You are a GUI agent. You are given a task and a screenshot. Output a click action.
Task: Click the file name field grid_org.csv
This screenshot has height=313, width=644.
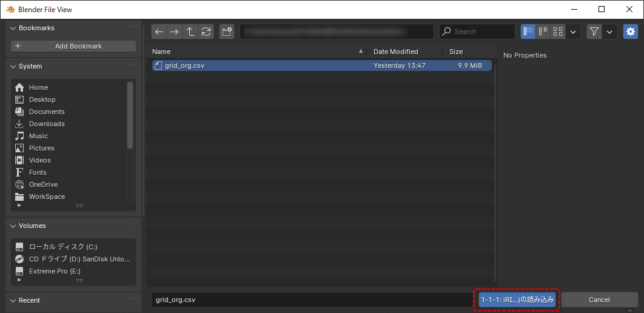pos(311,300)
